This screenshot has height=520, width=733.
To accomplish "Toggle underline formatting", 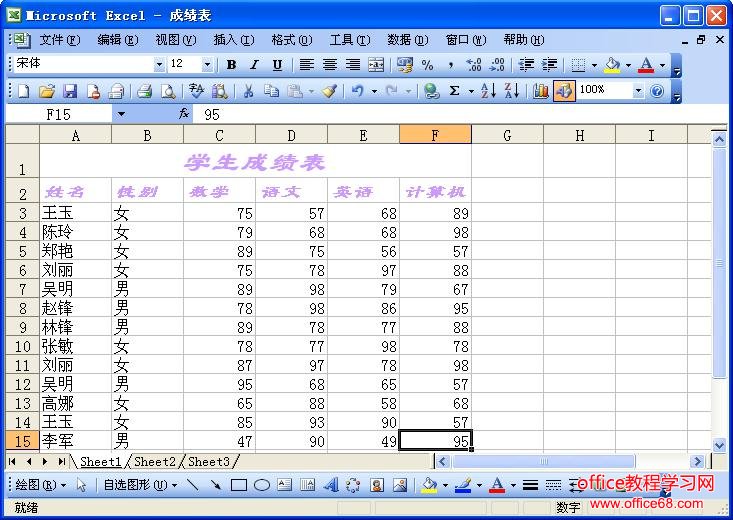I will tap(277, 65).
